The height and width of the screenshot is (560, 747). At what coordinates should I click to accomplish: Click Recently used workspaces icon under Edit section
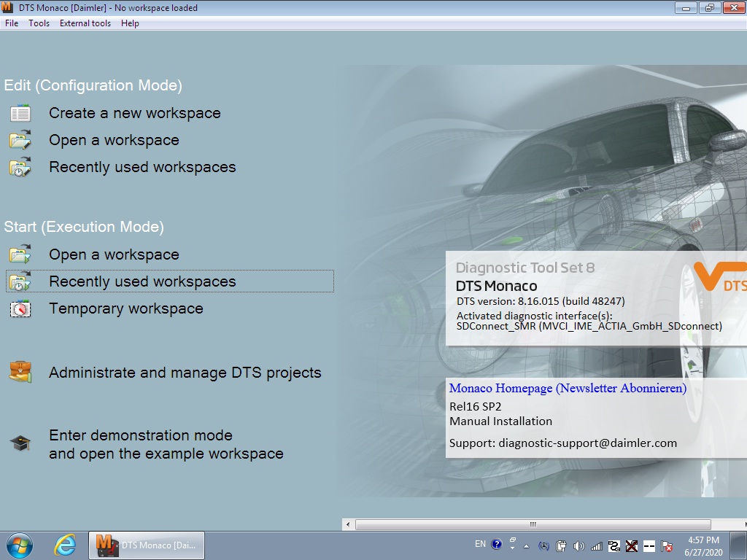click(x=20, y=167)
